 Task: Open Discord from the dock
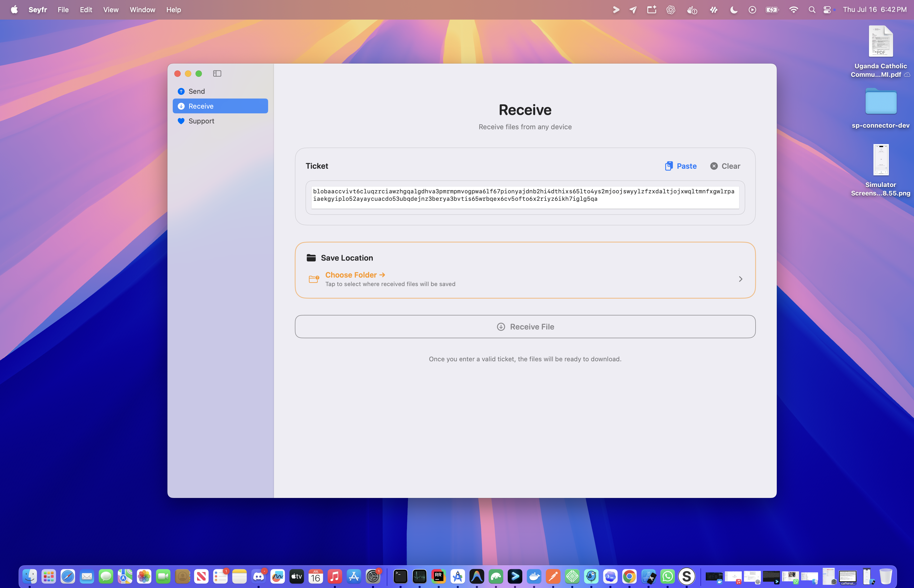pos(259,576)
